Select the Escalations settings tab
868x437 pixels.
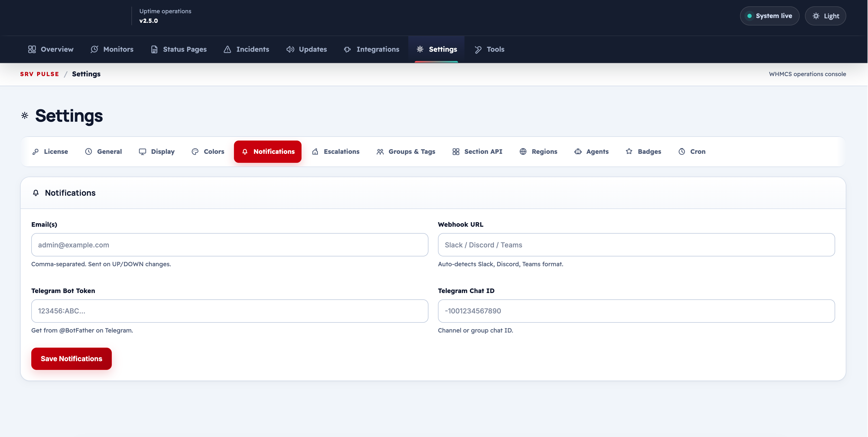click(336, 152)
